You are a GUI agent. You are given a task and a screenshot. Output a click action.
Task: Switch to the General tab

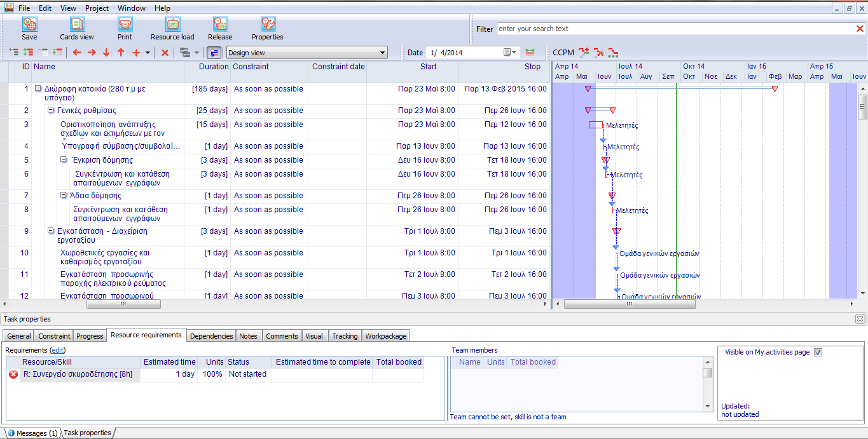(18, 336)
